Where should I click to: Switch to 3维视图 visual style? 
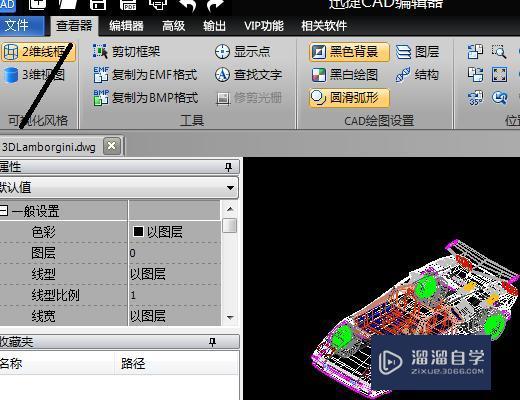35,75
